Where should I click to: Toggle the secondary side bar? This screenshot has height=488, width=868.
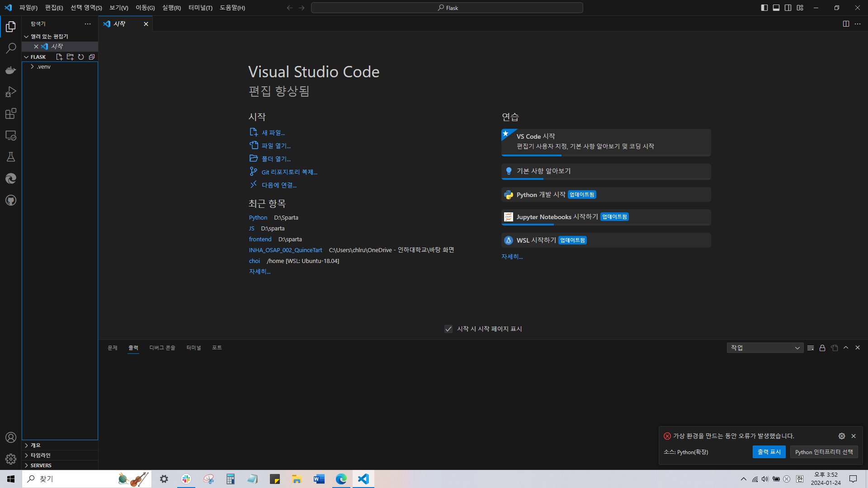point(788,8)
